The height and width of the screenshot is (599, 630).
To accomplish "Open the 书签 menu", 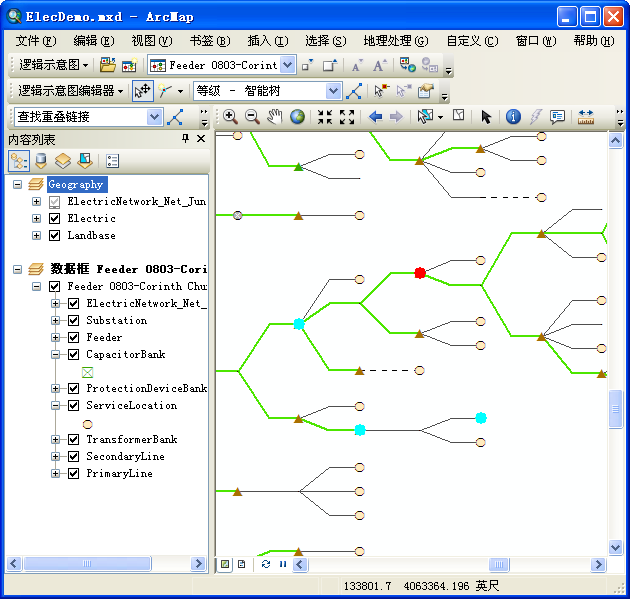I will [209, 41].
